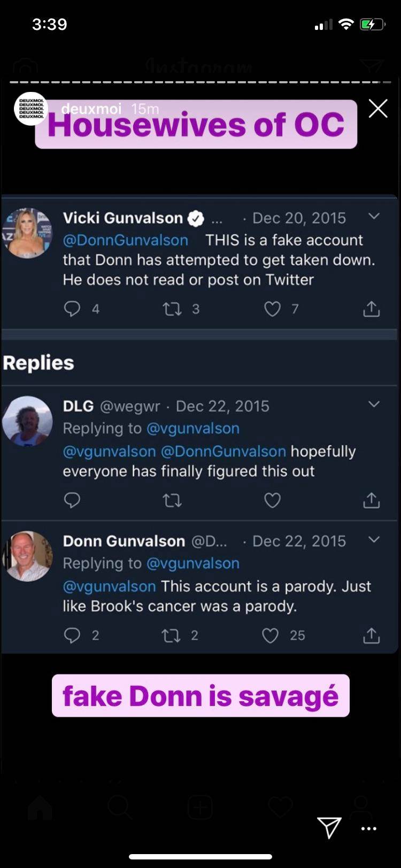Retweet DLG's reply

pos(172,500)
